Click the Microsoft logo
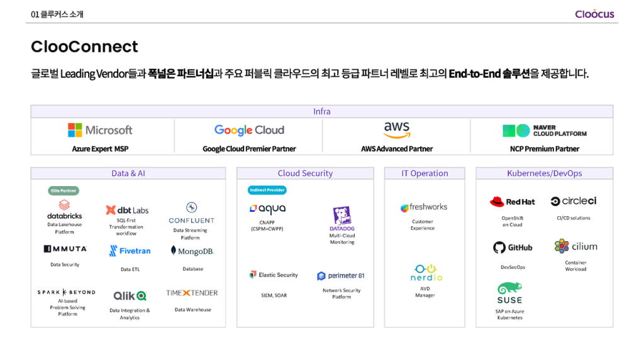Viewport: 644px width, 362px height. point(100,130)
